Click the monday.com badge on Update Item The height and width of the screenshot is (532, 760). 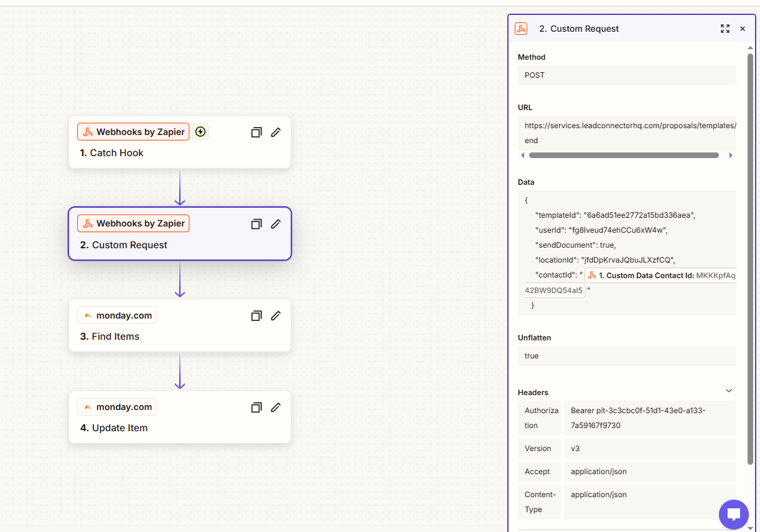(x=117, y=407)
